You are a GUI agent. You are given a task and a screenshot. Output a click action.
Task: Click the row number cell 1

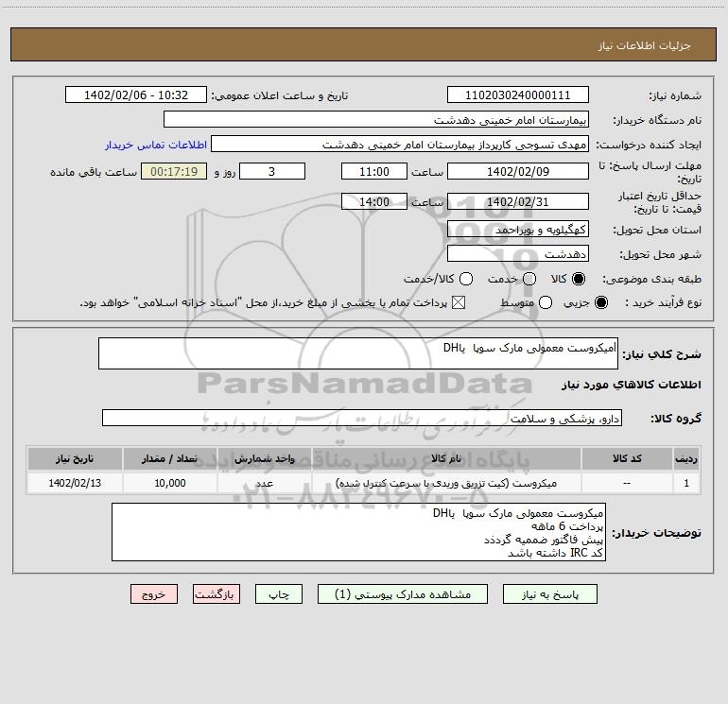686,483
